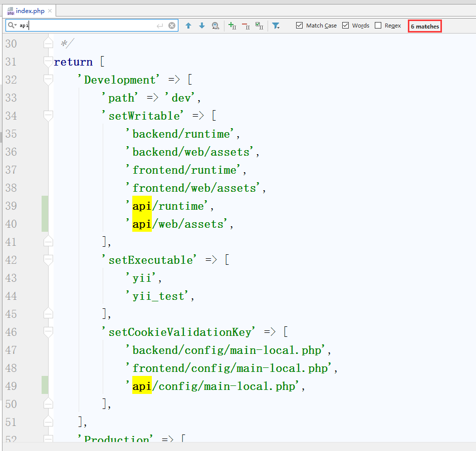Screen dimensions: 476x451
Task: Clear the search field text
Action: pos(172,26)
